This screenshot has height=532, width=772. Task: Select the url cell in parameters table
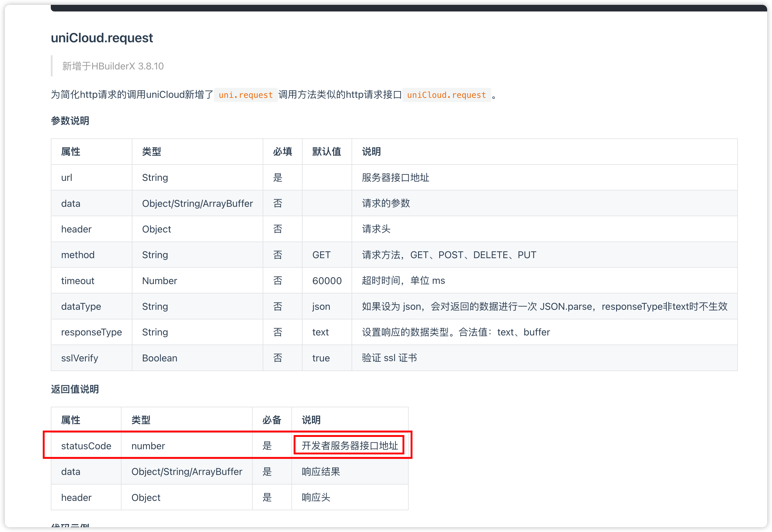(x=67, y=177)
